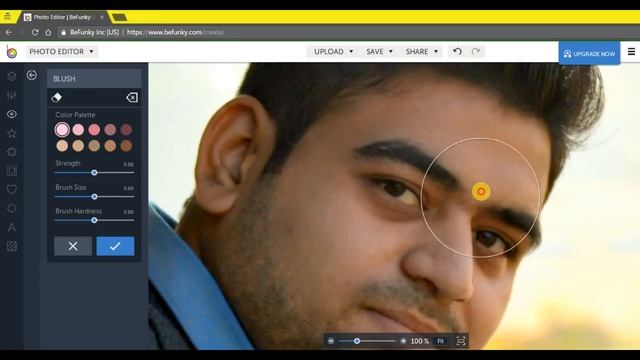Open the Touch Up eye icon
The image size is (640, 360).
click(x=12, y=114)
